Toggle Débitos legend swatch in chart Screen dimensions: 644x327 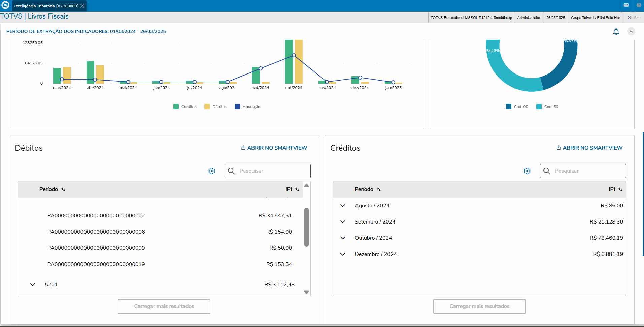point(207,107)
